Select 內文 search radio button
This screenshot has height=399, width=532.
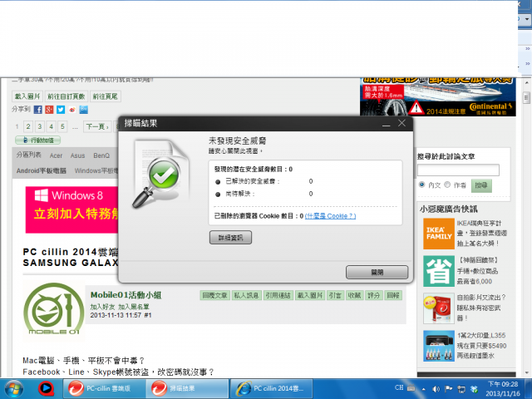coord(421,185)
